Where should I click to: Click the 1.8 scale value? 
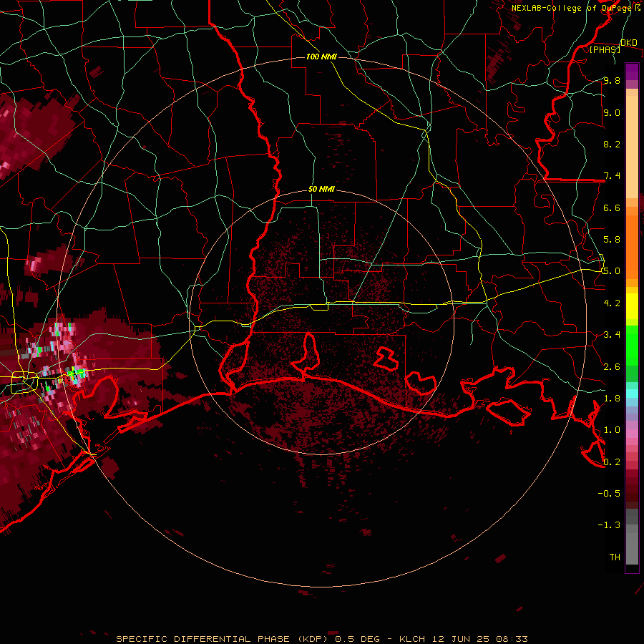[612, 398]
